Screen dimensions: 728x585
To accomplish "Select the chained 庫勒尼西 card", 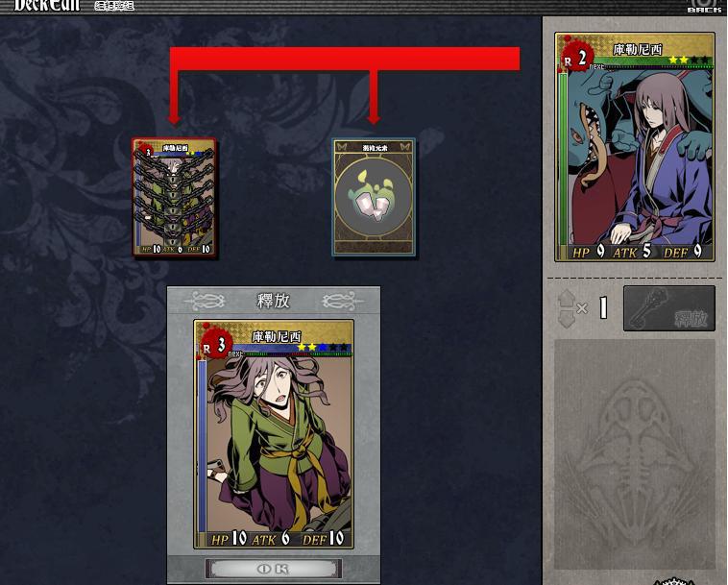I will coord(174,197).
